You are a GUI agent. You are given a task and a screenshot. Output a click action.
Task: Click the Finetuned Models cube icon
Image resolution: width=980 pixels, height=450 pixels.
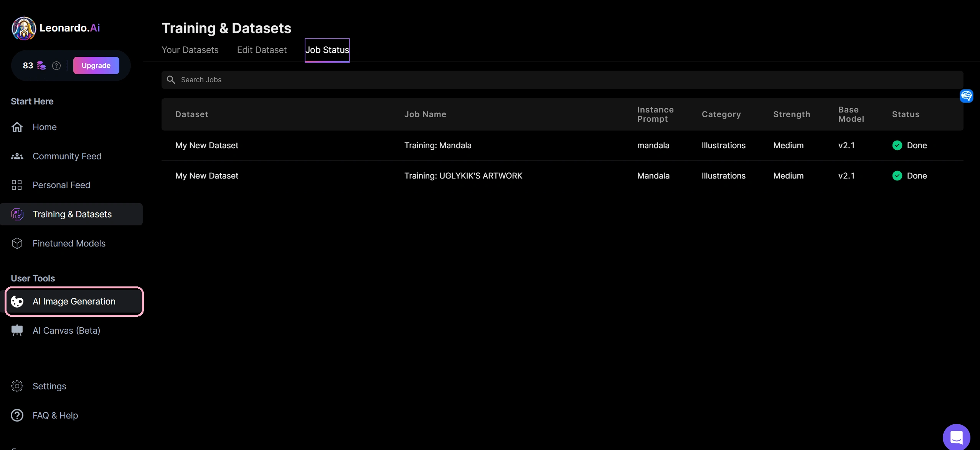(17, 243)
